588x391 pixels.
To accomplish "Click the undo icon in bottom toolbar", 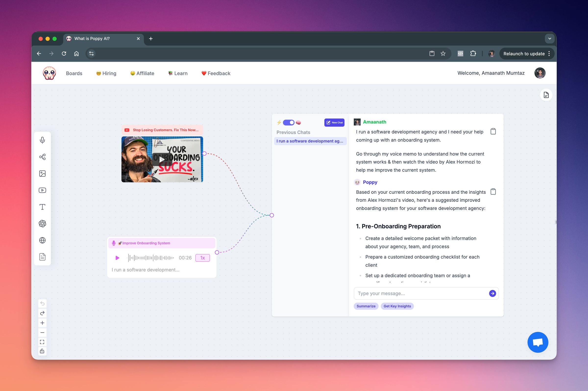I will coord(42,303).
